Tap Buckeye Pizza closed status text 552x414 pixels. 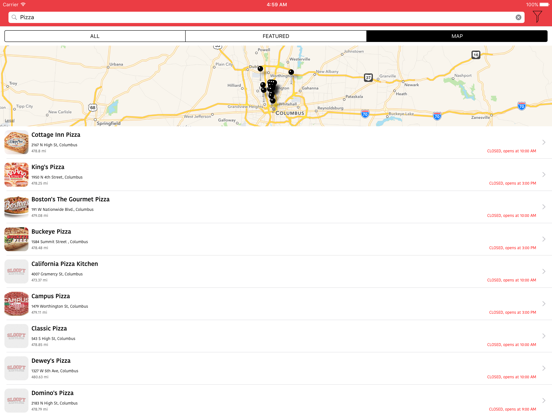click(513, 248)
